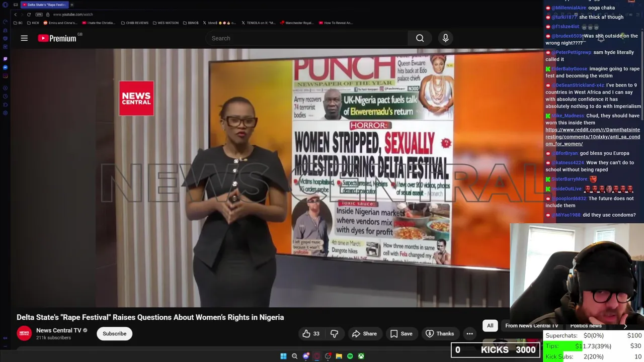The image size is (644, 362).
Task: Share the video
Action: (x=364, y=333)
